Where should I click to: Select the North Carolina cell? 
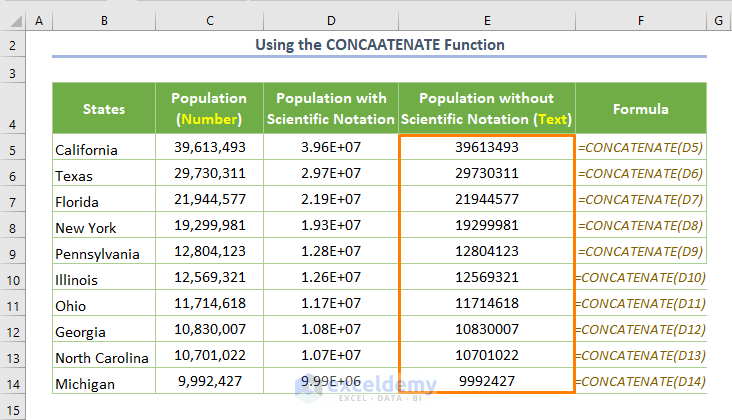[104, 357]
